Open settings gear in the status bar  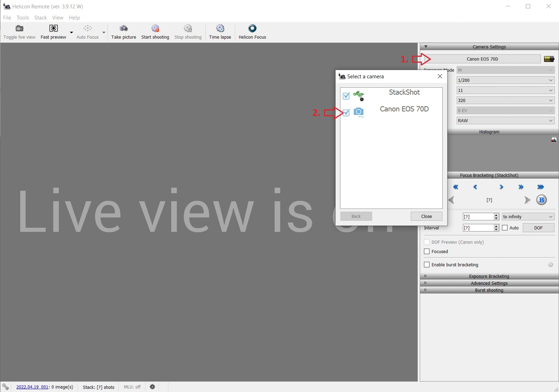tap(152, 387)
